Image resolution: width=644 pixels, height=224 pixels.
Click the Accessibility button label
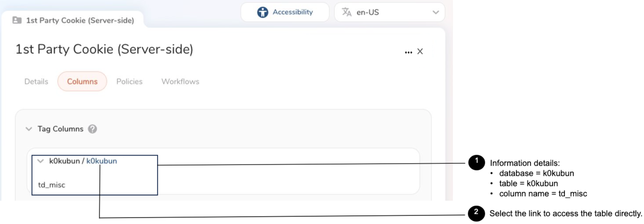point(292,12)
